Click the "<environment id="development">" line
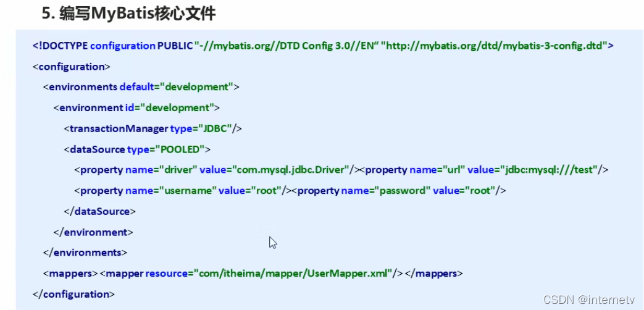The image size is (644, 310). click(x=137, y=108)
